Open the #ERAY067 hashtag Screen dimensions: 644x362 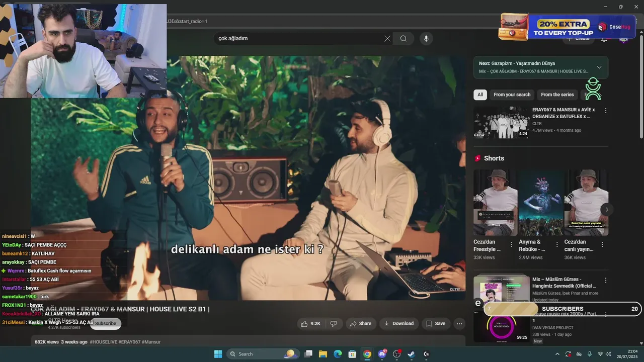(x=130, y=342)
